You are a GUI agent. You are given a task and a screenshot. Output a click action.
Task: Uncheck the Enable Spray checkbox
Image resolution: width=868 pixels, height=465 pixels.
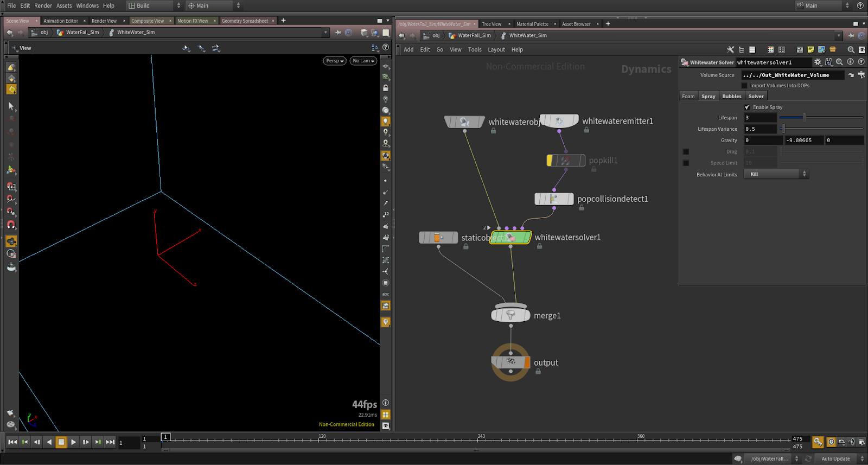748,107
